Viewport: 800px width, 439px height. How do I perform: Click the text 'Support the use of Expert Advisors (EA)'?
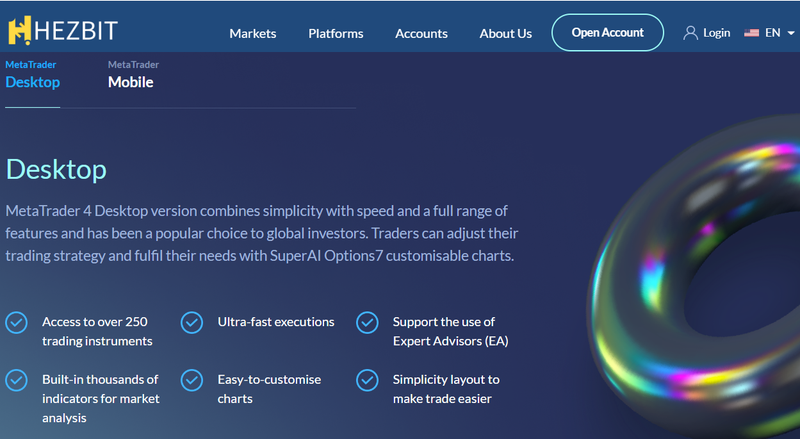[x=451, y=331]
